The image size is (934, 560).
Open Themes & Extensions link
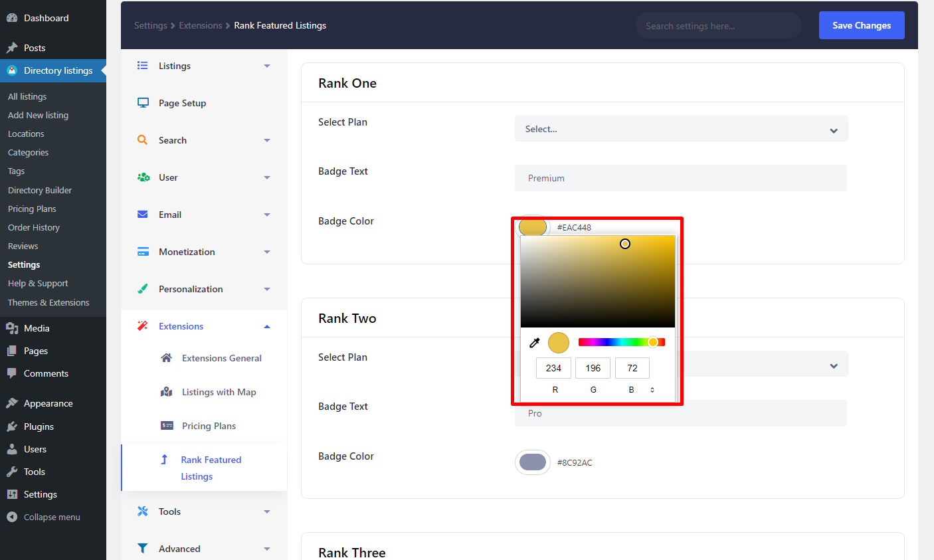[48, 302]
